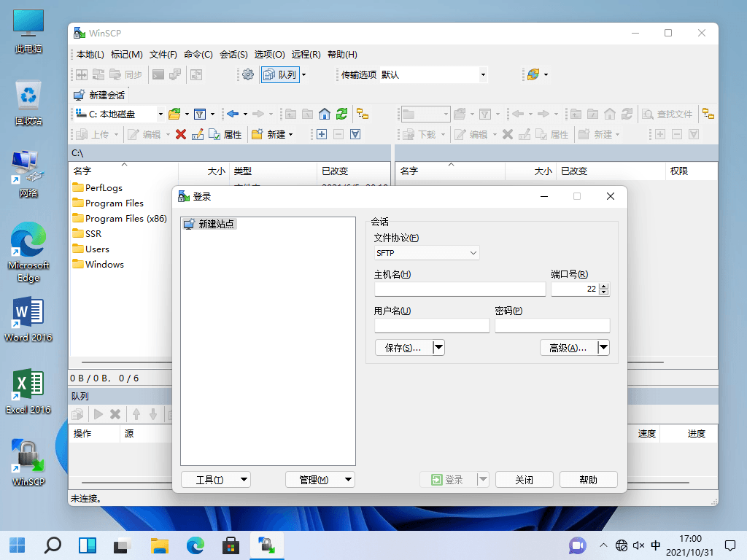
Task: Click the remote panel directory tree icon
Action: pyautogui.click(x=708, y=114)
